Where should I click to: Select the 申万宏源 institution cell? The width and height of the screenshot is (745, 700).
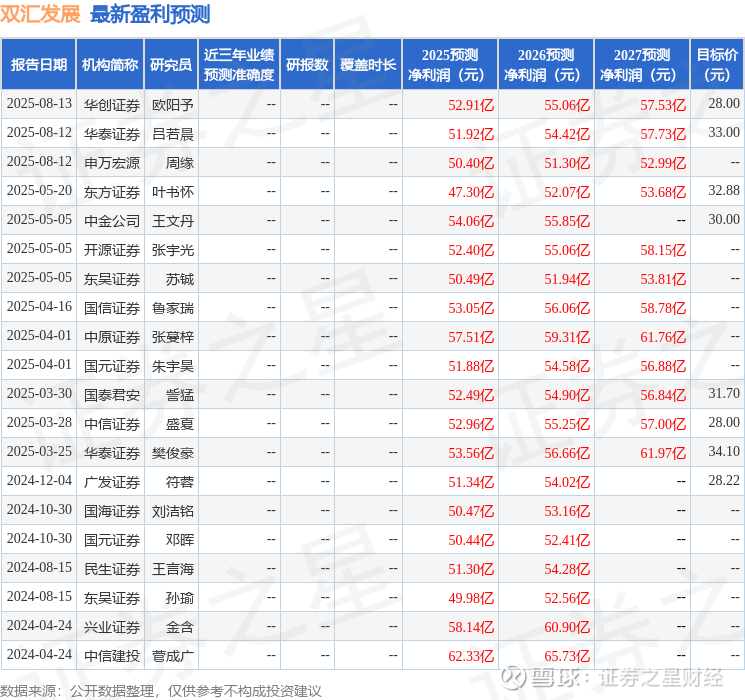[x=112, y=163]
